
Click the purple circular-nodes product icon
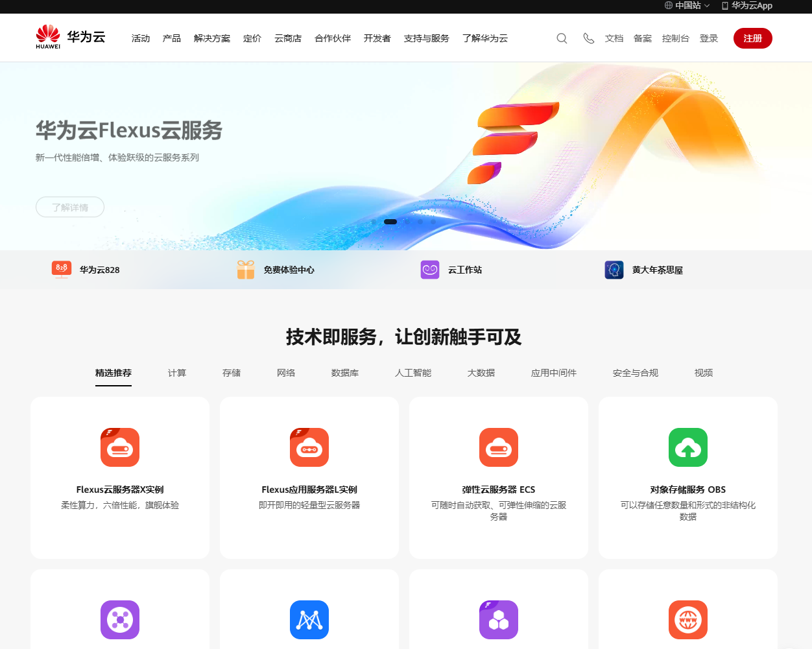(120, 619)
